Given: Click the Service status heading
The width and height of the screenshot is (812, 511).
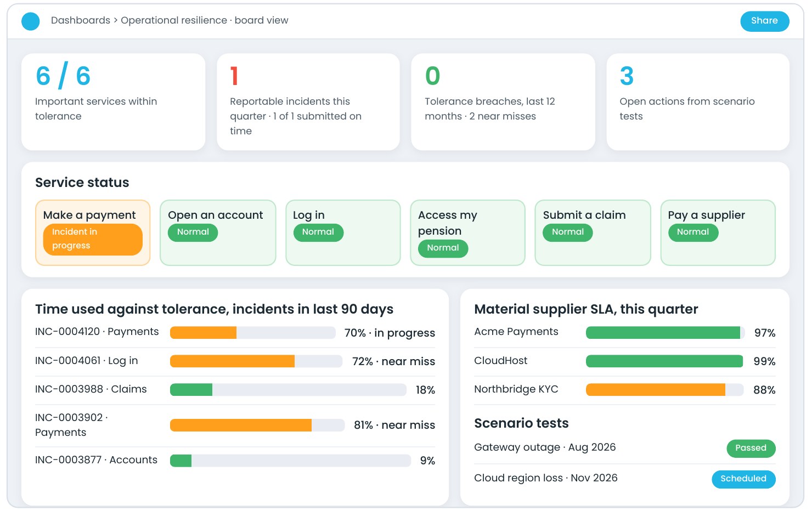Looking at the screenshot, I should coord(82,183).
